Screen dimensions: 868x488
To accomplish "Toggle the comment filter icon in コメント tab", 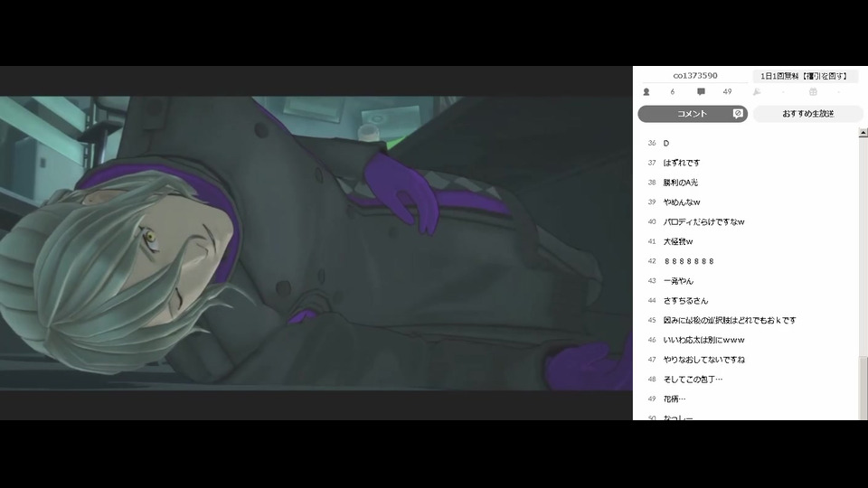I will pos(738,114).
